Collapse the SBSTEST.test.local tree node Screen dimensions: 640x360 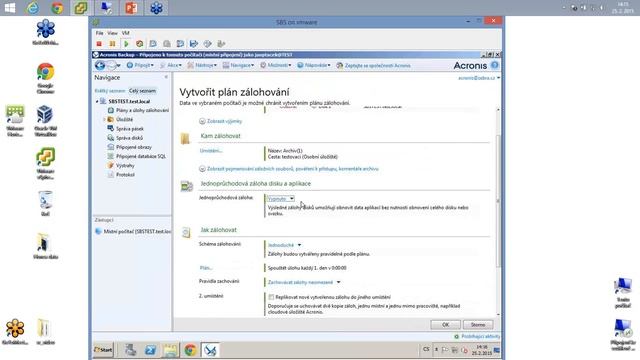tap(97, 101)
